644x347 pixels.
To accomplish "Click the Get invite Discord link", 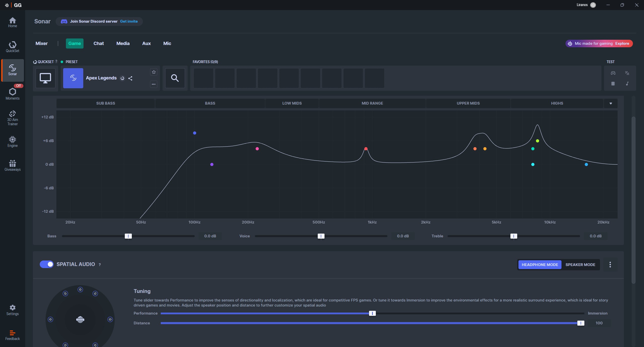I will [129, 21].
